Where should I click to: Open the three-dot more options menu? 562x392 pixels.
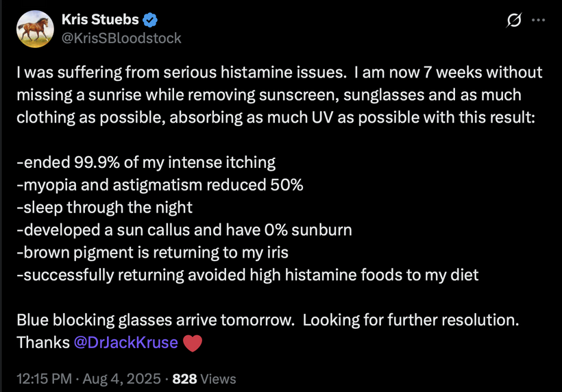tap(538, 20)
